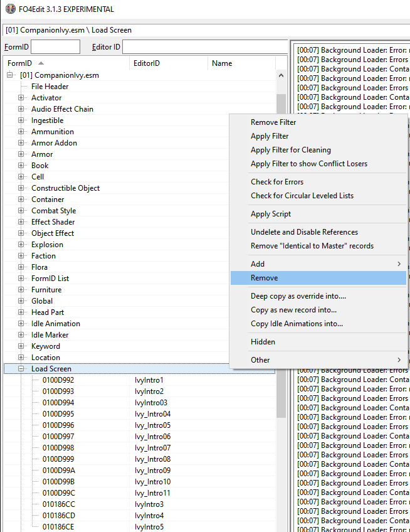Screen dimensions: 410x532
Task: Open the Add submenu
Action: [318, 264]
